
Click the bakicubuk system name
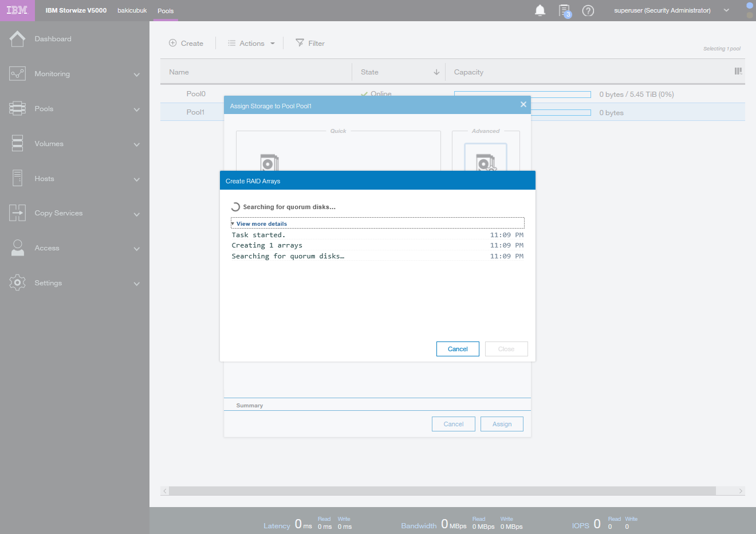pyautogui.click(x=132, y=10)
